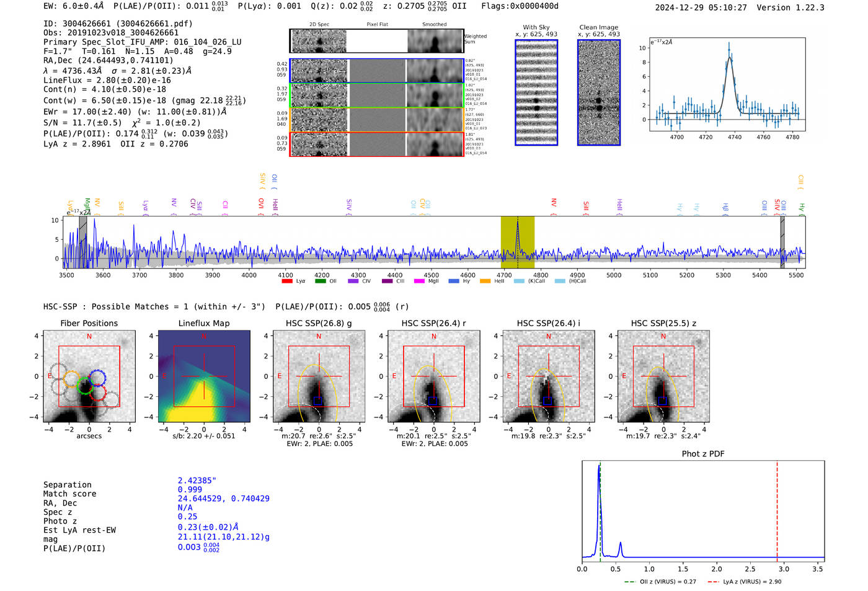This screenshot has height=591, width=868.
Task: Select the HSC SSP(26.4) i cutout
Action: [x=548, y=376]
